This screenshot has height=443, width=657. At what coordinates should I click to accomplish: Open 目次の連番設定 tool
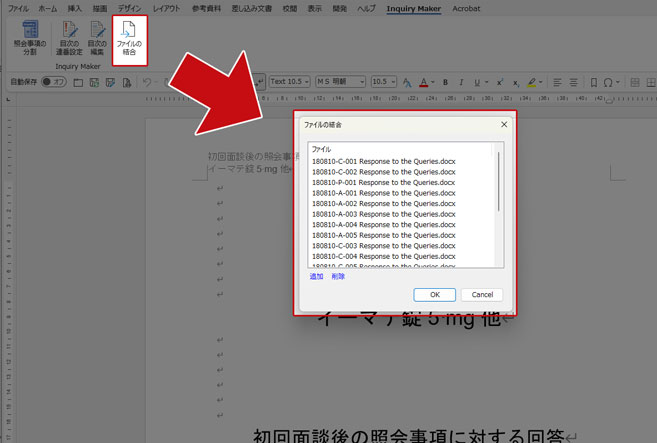point(68,38)
